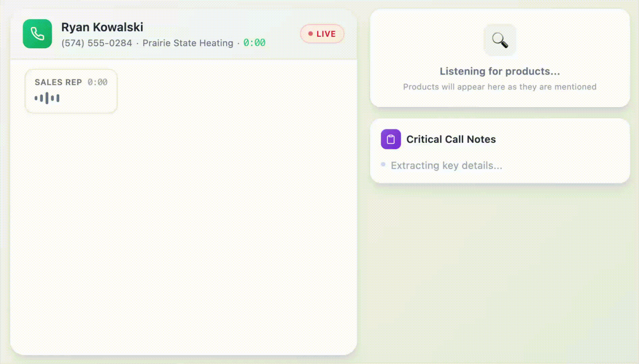Click the green 0:00 call duration timer

click(254, 43)
